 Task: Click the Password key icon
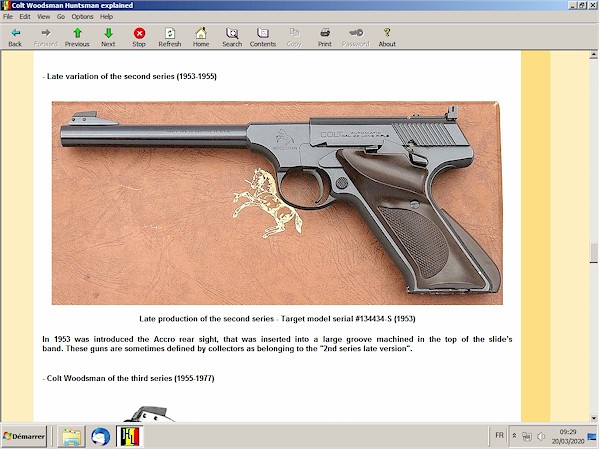point(356,37)
